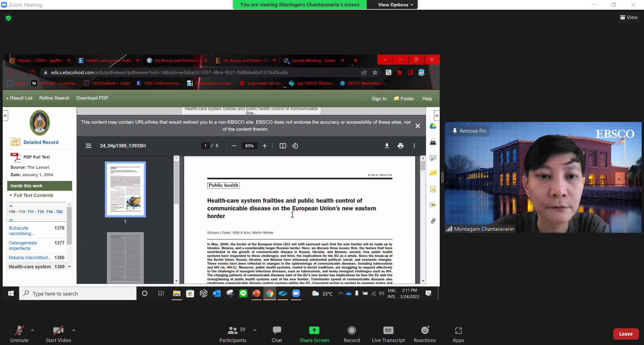
Task: Open Zoom Apps panel
Action: [x=458, y=334]
